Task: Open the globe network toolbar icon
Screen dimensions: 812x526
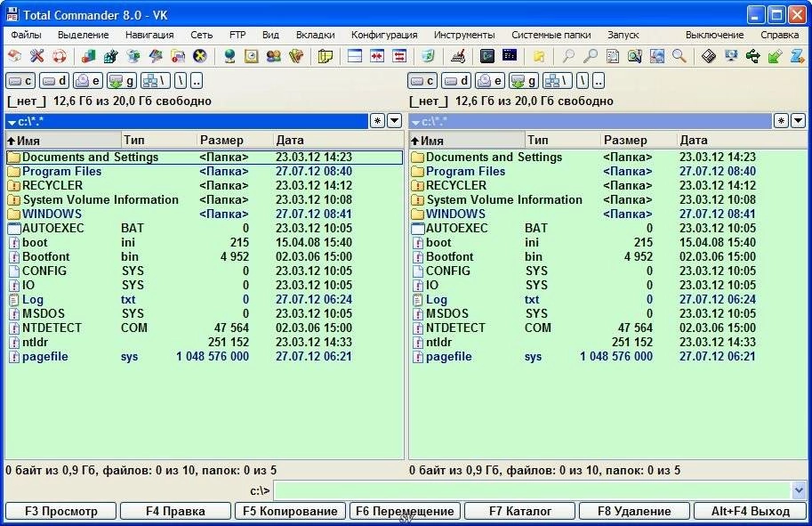Action: click(x=229, y=55)
